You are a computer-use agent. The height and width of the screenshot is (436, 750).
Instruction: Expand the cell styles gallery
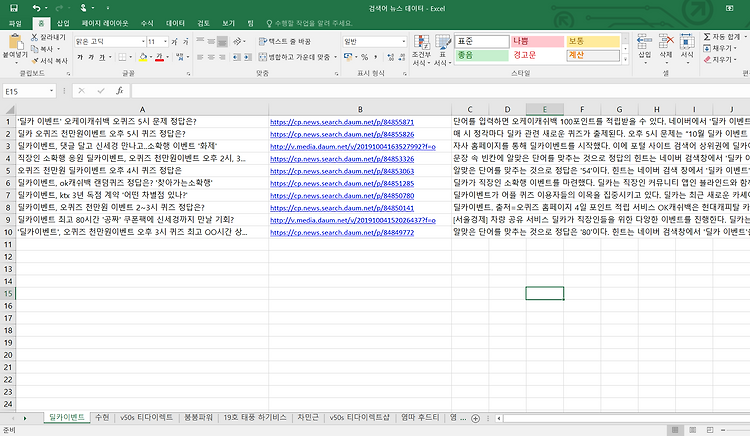pos(625,60)
